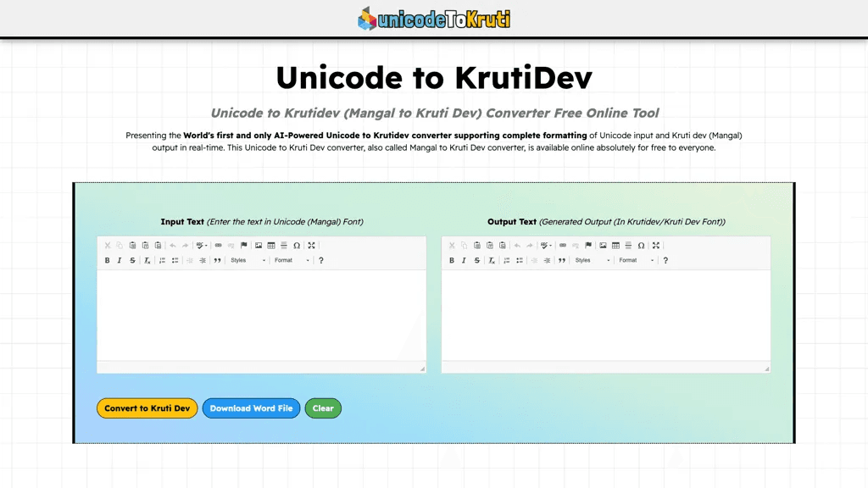This screenshot has height=488, width=868.
Task: Toggle Bold in the Input editor
Action: (x=107, y=260)
